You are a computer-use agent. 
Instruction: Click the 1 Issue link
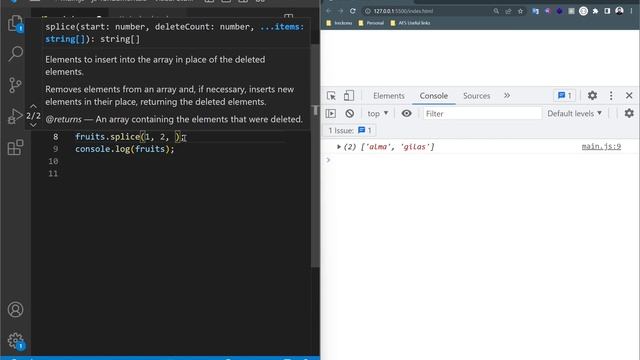point(350,131)
